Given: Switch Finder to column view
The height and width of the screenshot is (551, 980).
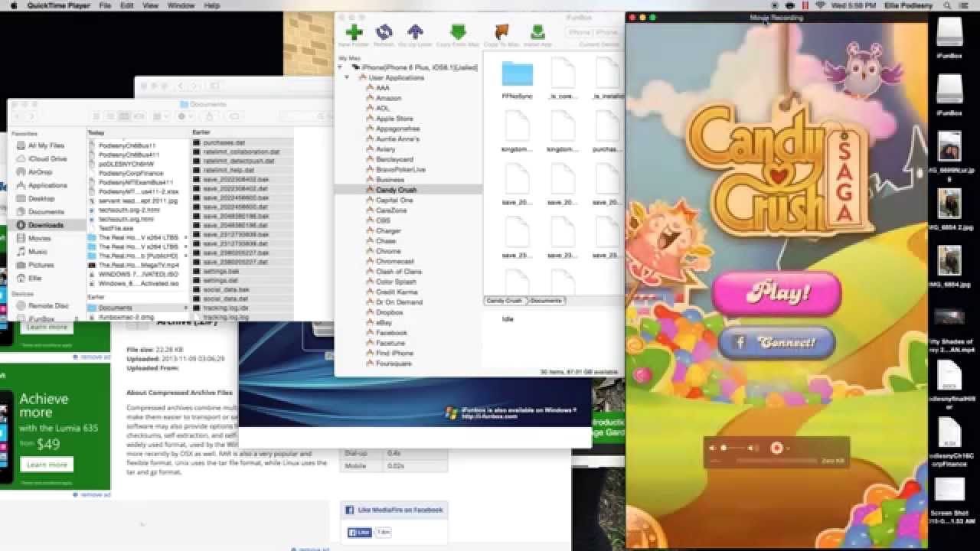Looking at the screenshot, I should click(124, 116).
